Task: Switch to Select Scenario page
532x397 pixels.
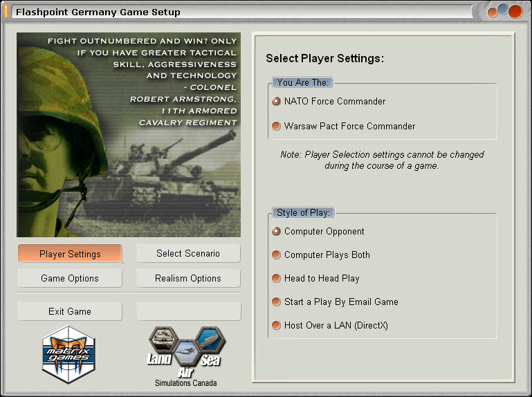Action: (188, 253)
